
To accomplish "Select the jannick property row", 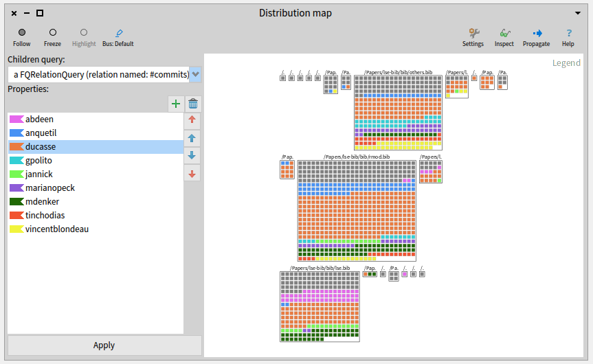I will pos(96,174).
